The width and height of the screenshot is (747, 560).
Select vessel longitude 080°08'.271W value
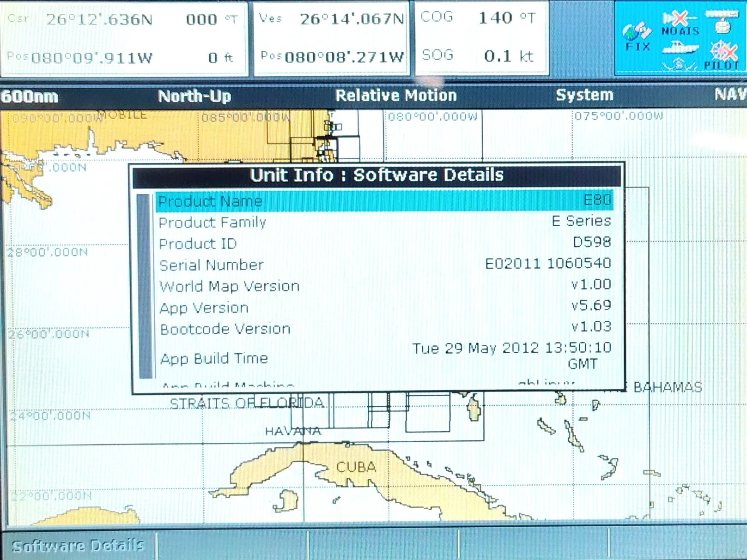(x=344, y=57)
